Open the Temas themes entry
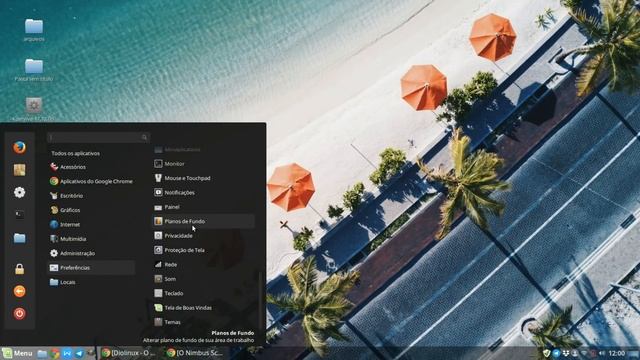 204,322
